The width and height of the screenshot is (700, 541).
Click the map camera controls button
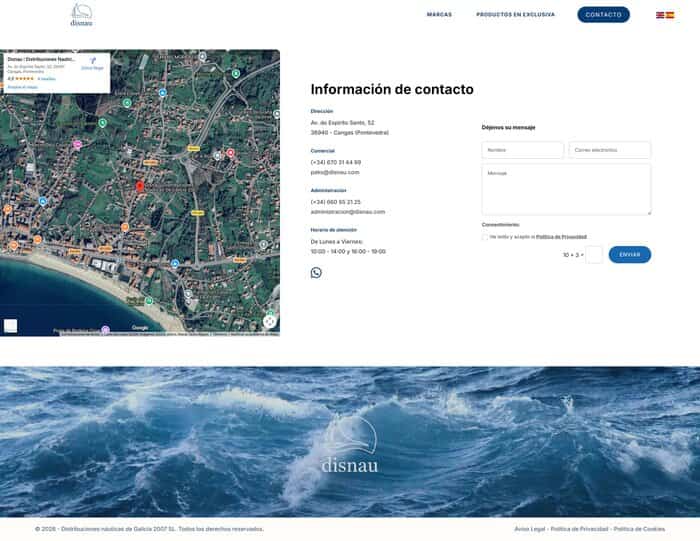[x=269, y=321]
